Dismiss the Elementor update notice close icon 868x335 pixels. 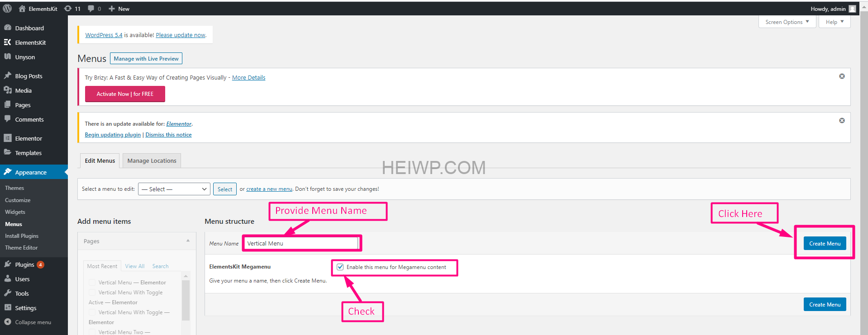(842, 120)
